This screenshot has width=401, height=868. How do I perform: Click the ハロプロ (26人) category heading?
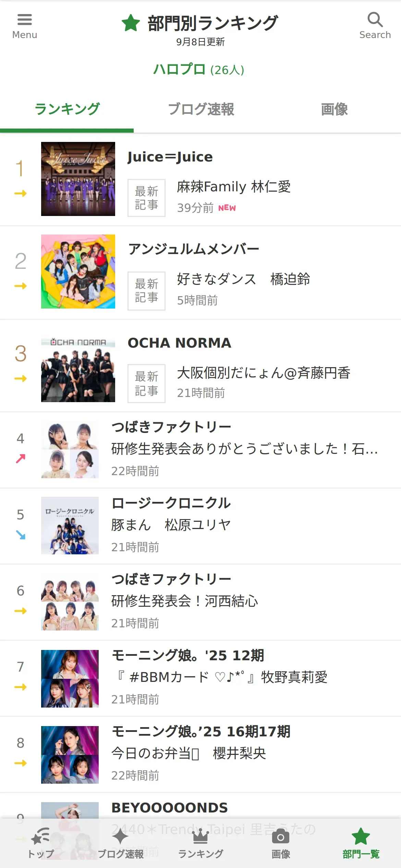[199, 70]
